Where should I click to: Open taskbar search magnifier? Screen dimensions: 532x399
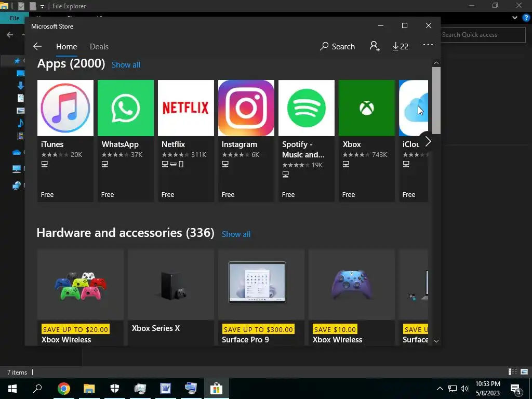point(37,389)
